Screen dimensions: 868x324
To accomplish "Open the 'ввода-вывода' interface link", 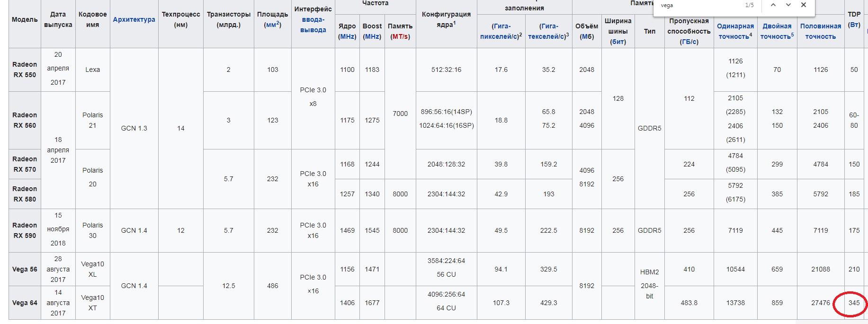I will point(313,25).
